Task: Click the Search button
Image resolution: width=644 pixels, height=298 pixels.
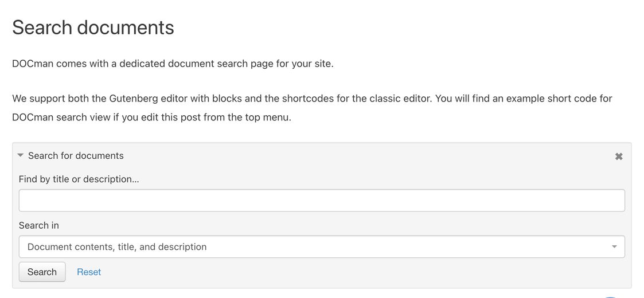Action: tap(42, 272)
